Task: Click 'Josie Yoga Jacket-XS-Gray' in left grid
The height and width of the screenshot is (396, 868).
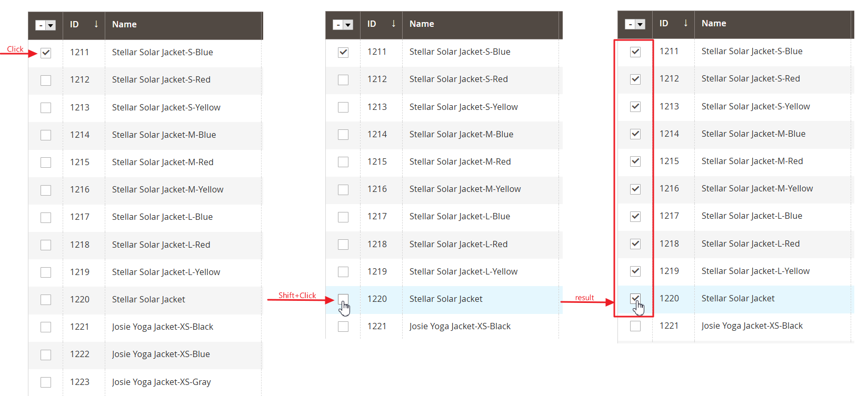Action: (x=161, y=382)
